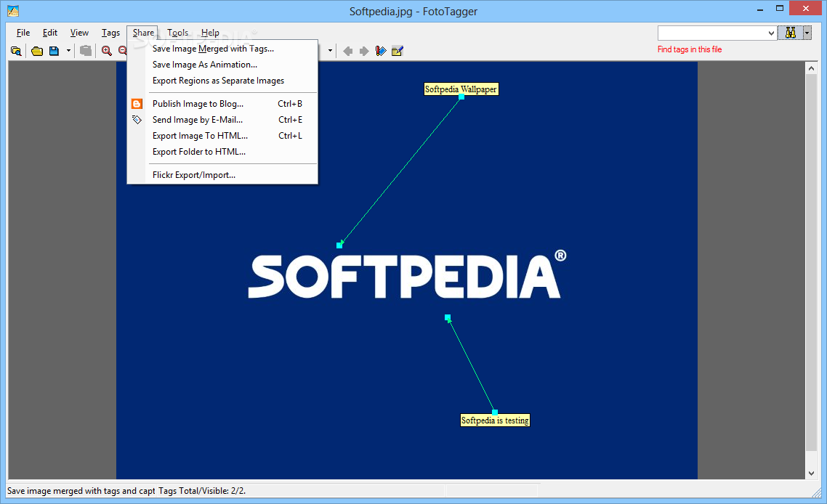Click status text Tags Total/Visible: 2/2
827x504 pixels.
[202, 491]
